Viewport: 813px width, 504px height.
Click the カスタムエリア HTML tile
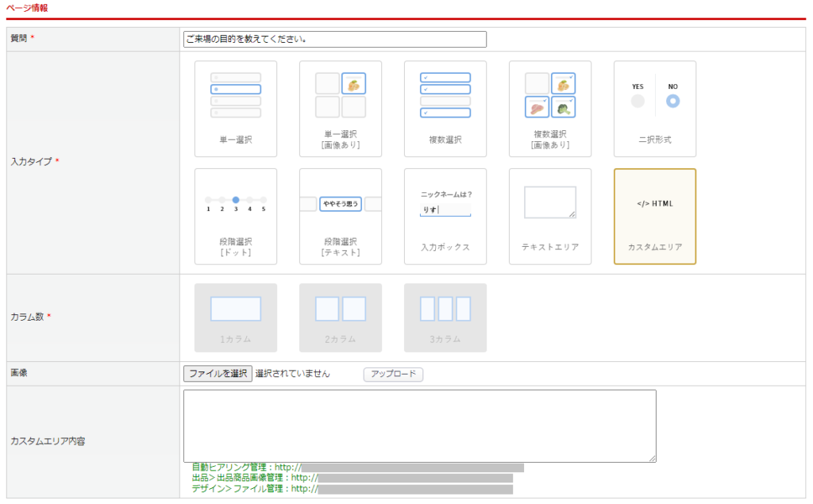click(654, 216)
